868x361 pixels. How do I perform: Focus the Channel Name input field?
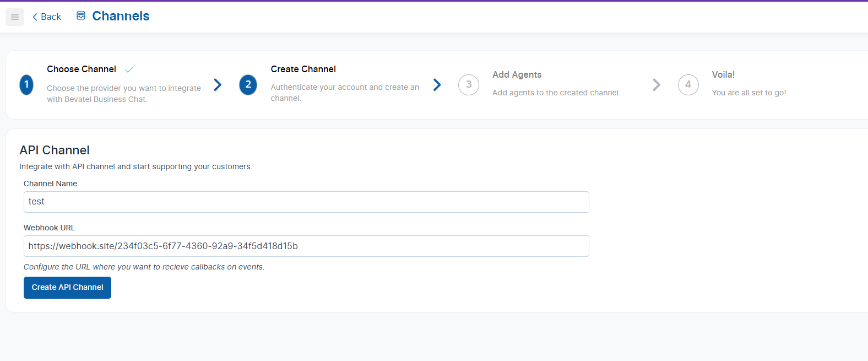pos(306,202)
